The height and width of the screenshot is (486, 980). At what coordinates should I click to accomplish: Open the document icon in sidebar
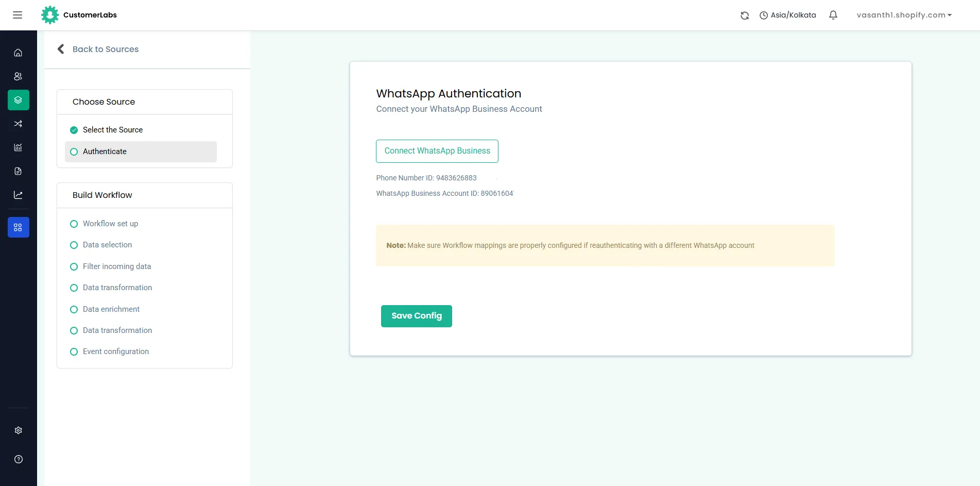coord(18,171)
